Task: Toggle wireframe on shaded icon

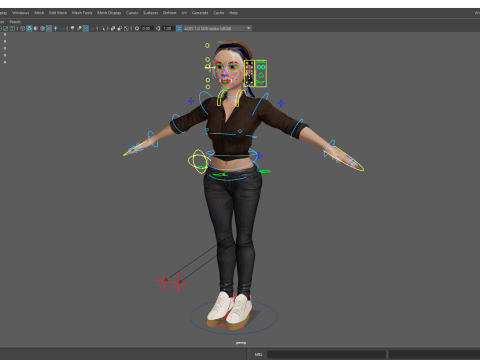Action: (x=42, y=28)
